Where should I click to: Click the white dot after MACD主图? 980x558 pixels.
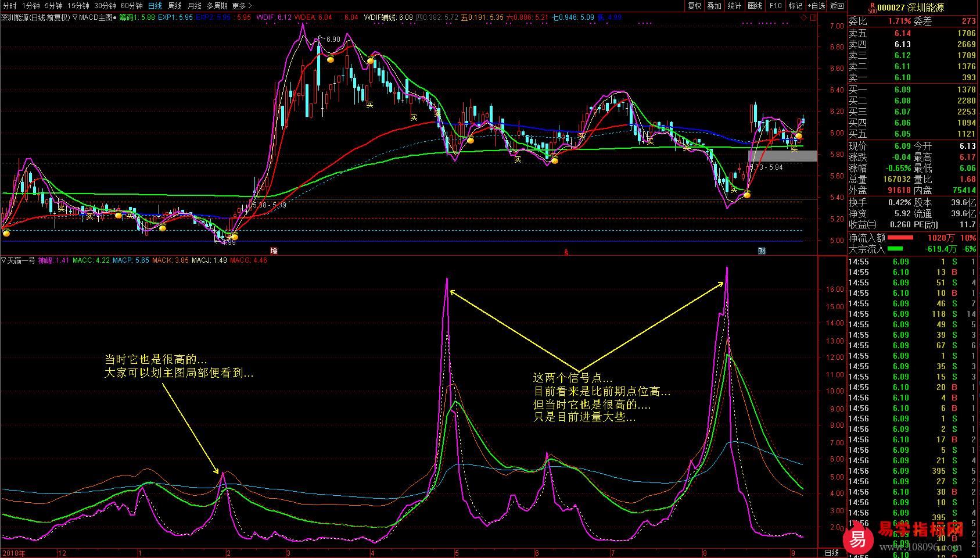coord(114,17)
